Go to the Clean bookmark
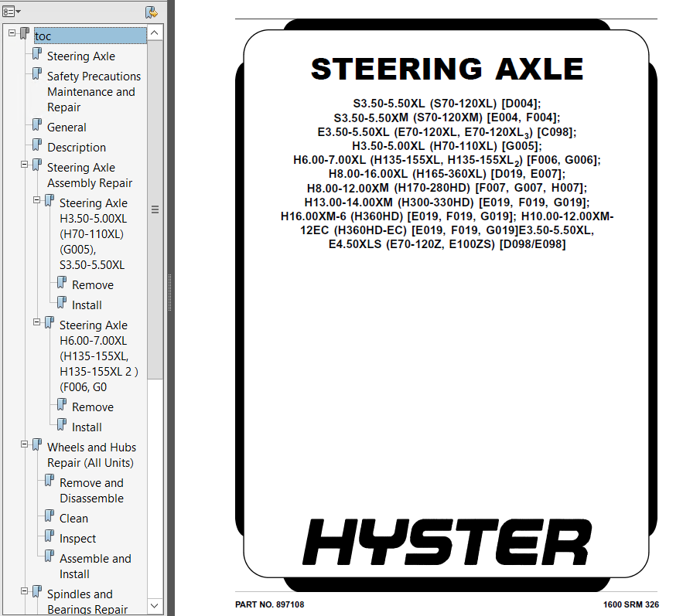The width and height of the screenshot is (683, 616). coord(73,518)
